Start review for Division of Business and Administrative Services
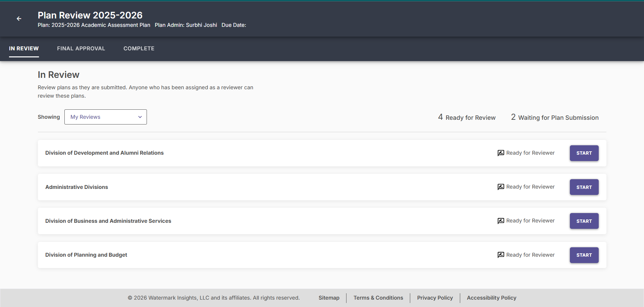This screenshot has width=644, height=307. click(584, 221)
